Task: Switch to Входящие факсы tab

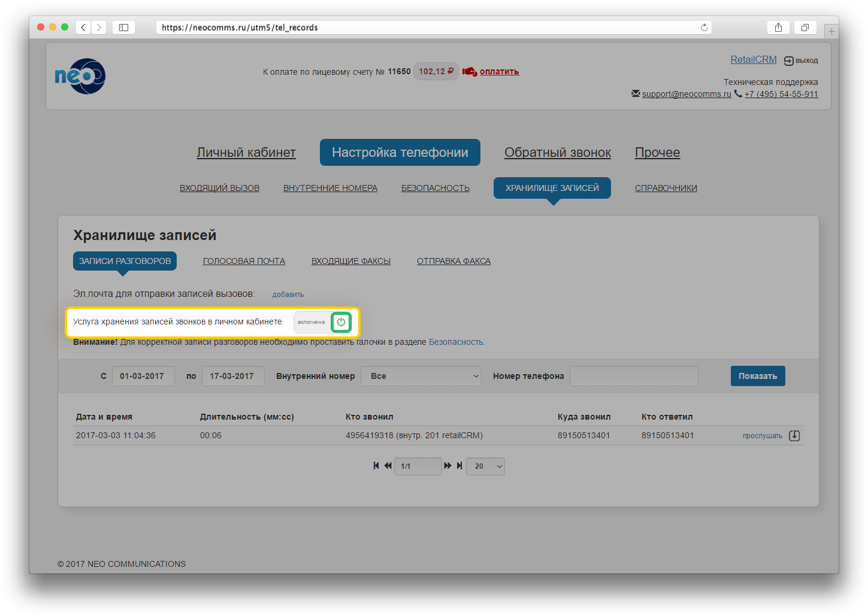Action: [351, 261]
